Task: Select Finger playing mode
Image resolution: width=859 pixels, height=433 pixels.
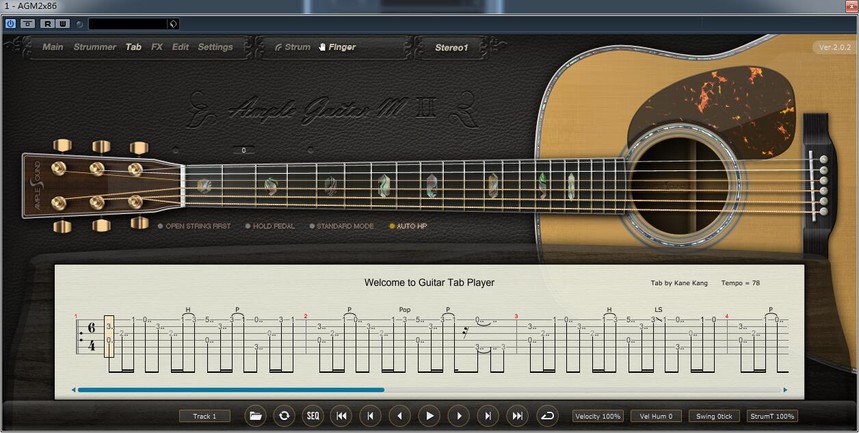Action: 337,47
